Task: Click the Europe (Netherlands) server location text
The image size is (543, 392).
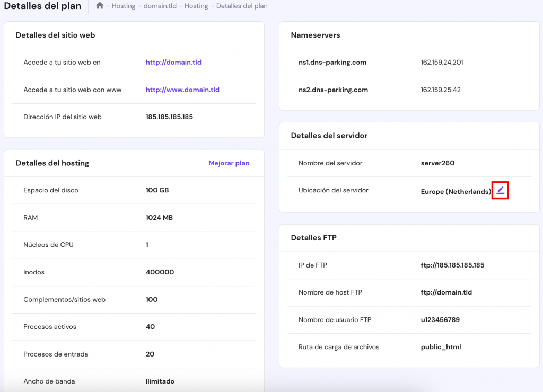Action: click(455, 191)
